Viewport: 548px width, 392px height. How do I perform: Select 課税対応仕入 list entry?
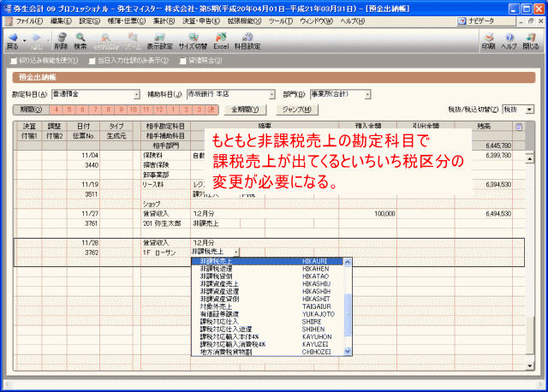click(267, 322)
